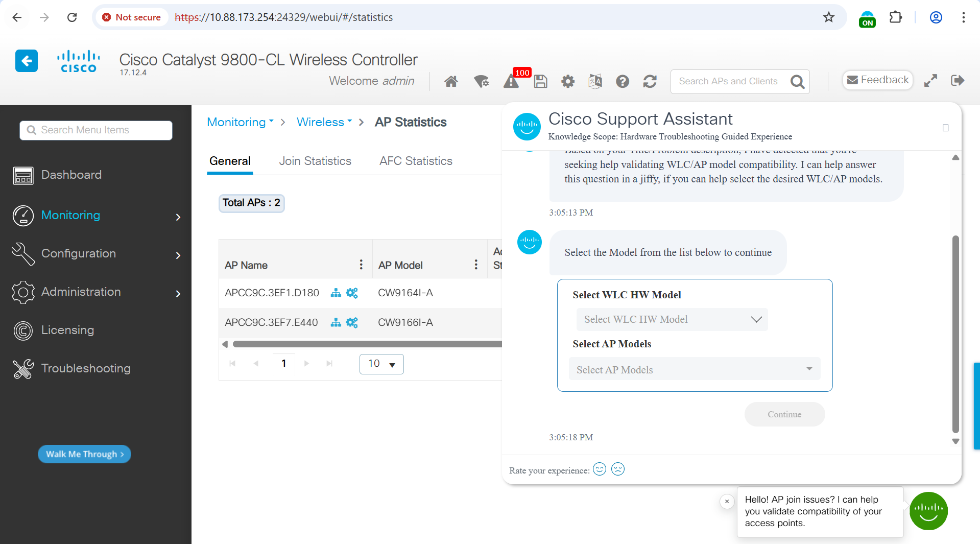
Task: Log out using the exit icon
Action: 958,80
